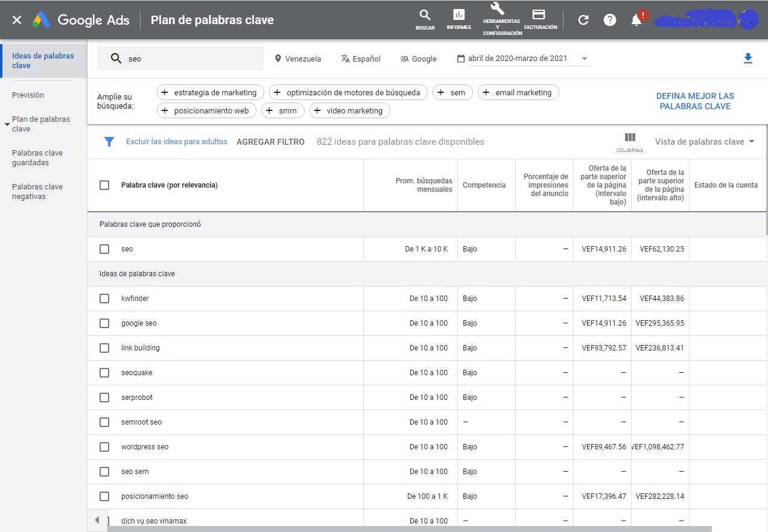Add the sem keyword suggestion chip
This screenshot has height=532, width=768.
coord(452,92)
